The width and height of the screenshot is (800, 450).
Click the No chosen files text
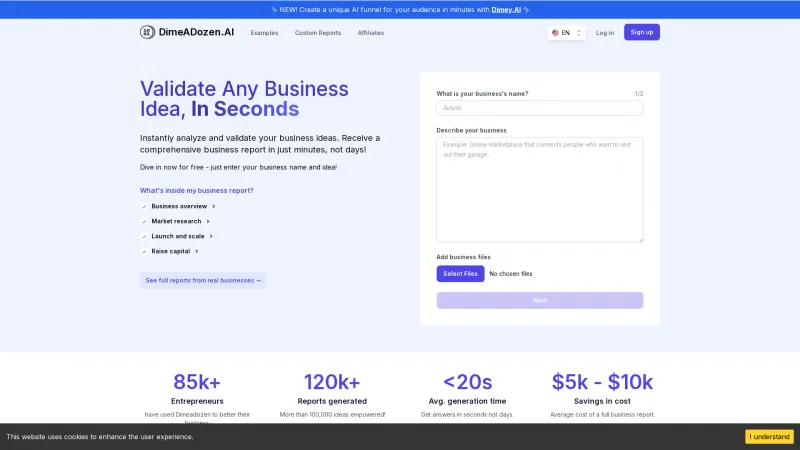(511, 274)
